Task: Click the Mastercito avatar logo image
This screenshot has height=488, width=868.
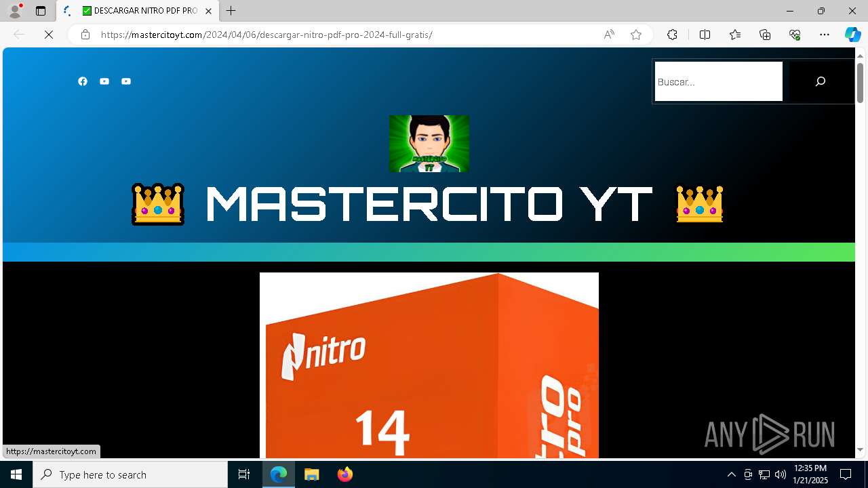Action: (x=429, y=144)
